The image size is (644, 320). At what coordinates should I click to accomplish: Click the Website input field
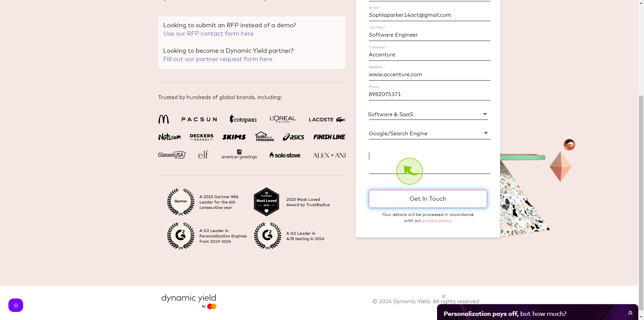pyautogui.click(x=430, y=75)
